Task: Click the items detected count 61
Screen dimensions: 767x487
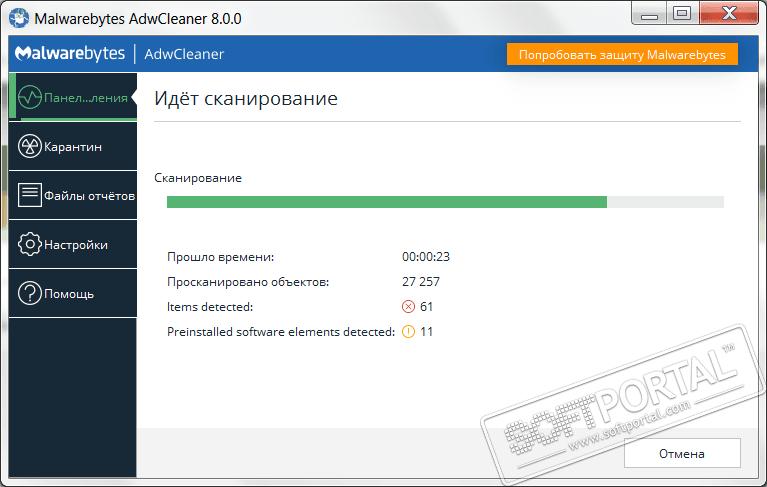Action: [x=427, y=307]
